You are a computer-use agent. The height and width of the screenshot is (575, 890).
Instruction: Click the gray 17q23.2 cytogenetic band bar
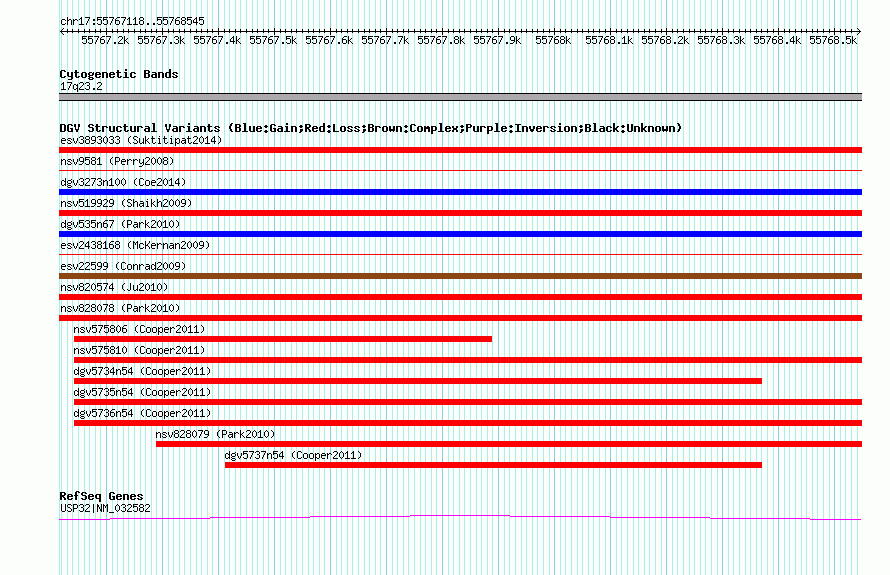click(x=460, y=97)
